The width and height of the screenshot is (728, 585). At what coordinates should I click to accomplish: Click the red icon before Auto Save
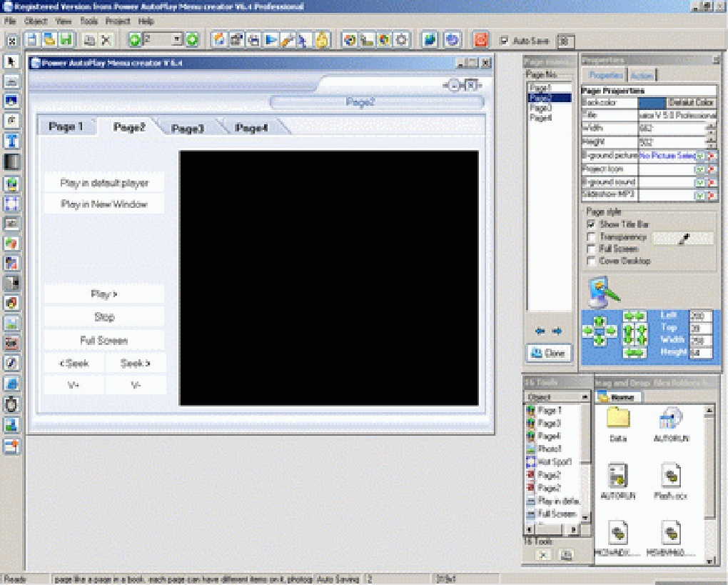[481, 40]
